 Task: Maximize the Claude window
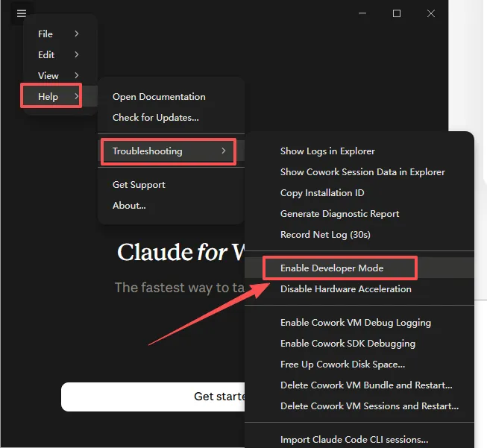(x=397, y=13)
